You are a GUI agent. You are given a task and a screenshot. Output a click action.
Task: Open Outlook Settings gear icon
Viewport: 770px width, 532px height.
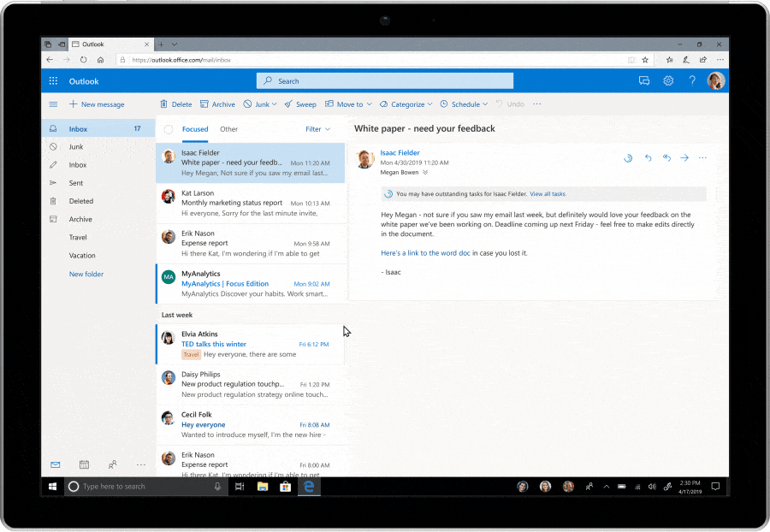click(668, 80)
